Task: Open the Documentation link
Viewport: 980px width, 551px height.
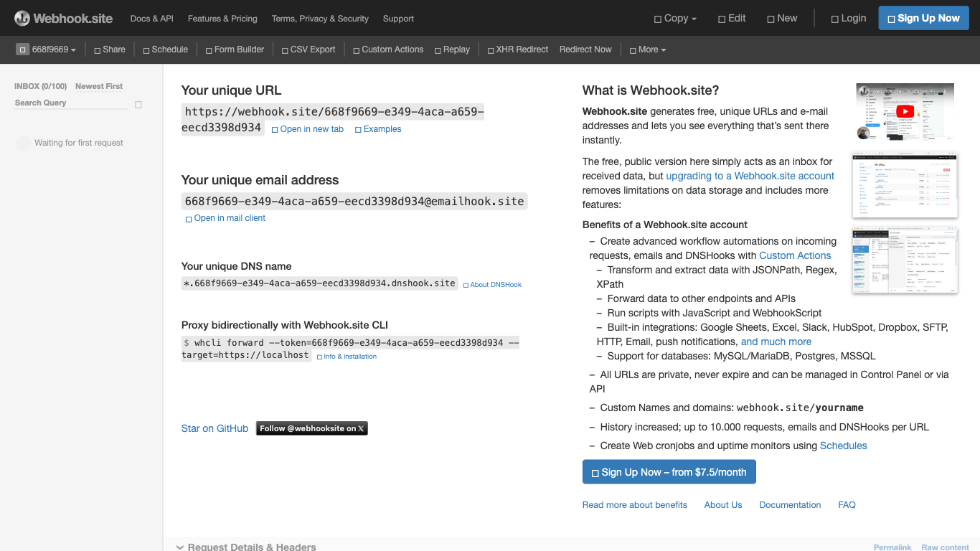Action: (790, 505)
